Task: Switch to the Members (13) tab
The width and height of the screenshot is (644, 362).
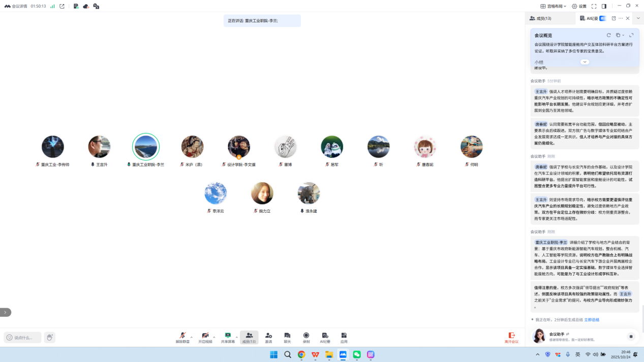Action: click(x=540, y=18)
